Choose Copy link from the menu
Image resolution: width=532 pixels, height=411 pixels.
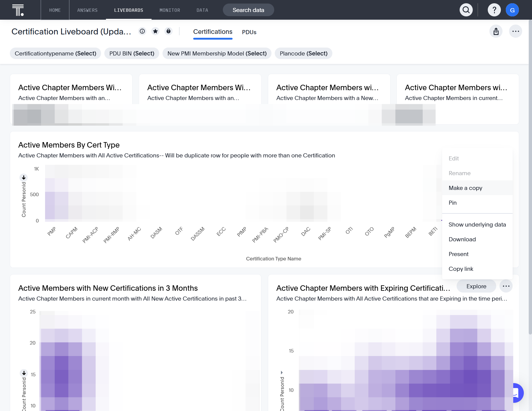click(477, 269)
